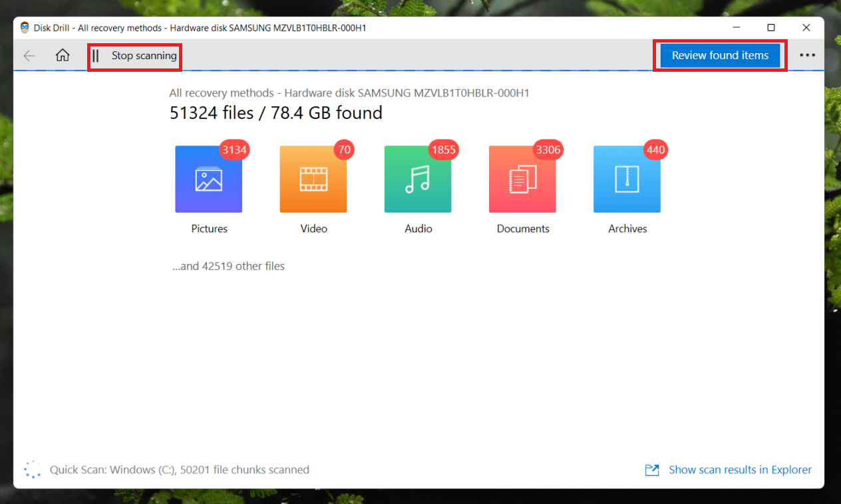Click the spinning scan progress indicator
The width and height of the screenshot is (841, 504).
click(x=32, y=470)
